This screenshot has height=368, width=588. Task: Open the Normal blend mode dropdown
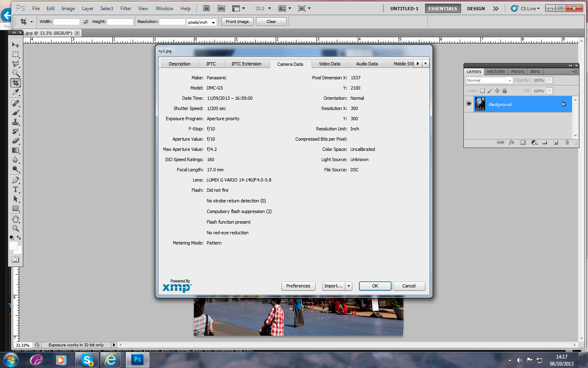pos(489,81)
